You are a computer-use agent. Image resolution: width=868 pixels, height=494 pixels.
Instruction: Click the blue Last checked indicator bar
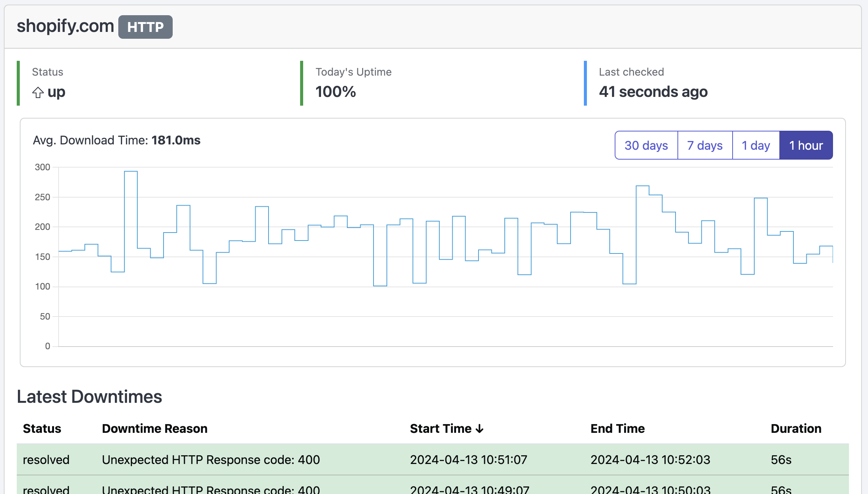point(585,83)
